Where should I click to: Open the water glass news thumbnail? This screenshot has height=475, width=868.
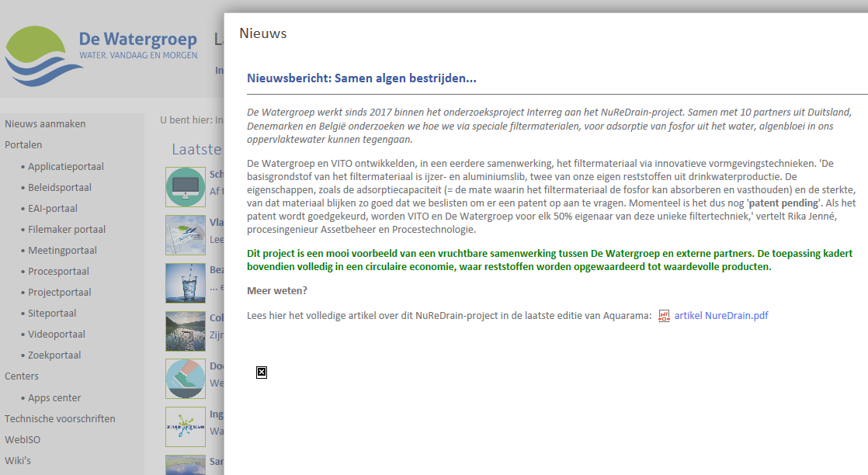(186, 283)
